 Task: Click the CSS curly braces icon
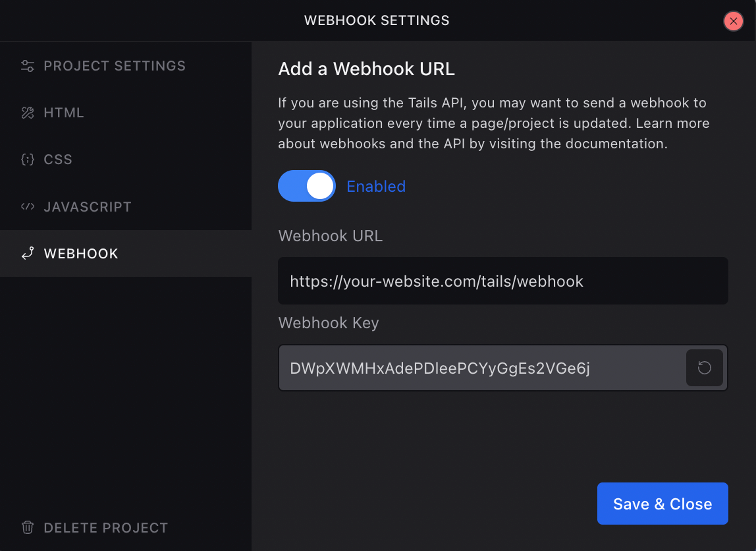28,159
